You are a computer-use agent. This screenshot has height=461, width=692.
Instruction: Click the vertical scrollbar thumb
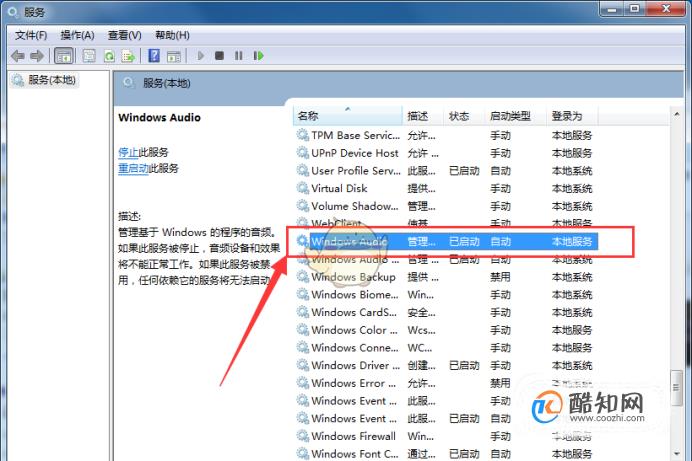click(676, 388)
